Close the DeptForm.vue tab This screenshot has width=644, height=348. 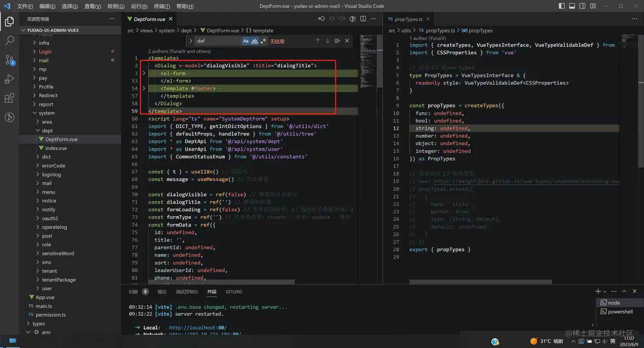coord(171,19)
